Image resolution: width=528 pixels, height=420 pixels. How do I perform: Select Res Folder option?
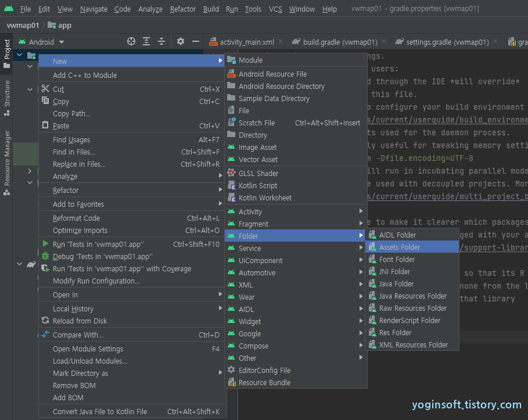[412, 332]
